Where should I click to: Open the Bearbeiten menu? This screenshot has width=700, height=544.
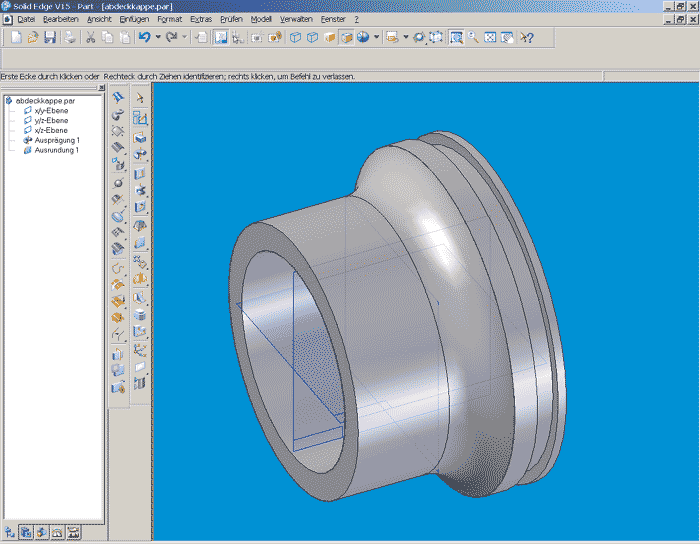(x=61, y=19)
